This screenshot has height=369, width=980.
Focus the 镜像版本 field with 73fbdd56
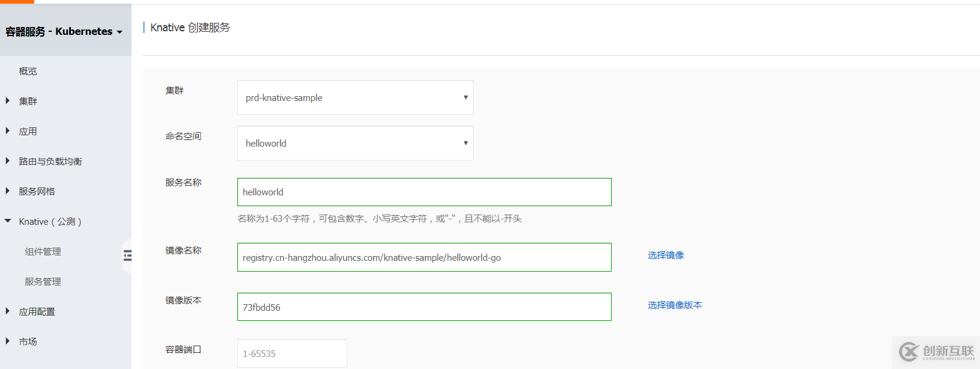pyautogui.click(x=424, y=306)
